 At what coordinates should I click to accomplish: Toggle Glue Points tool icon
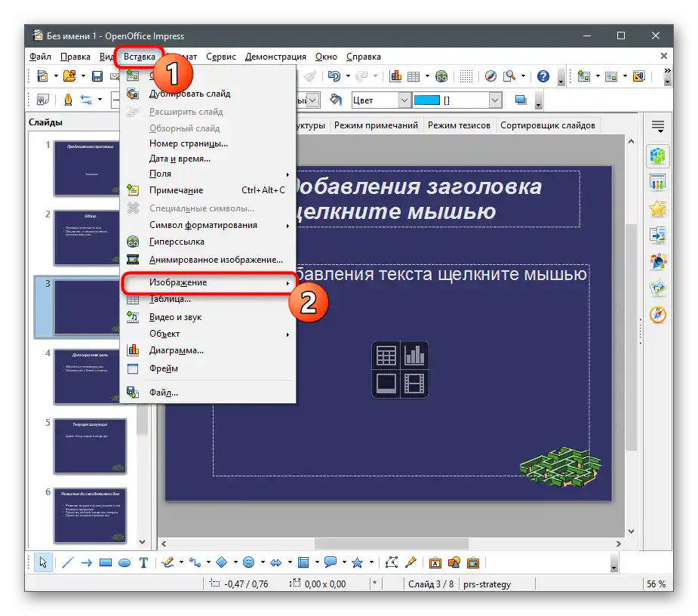(x=410, y=562)
